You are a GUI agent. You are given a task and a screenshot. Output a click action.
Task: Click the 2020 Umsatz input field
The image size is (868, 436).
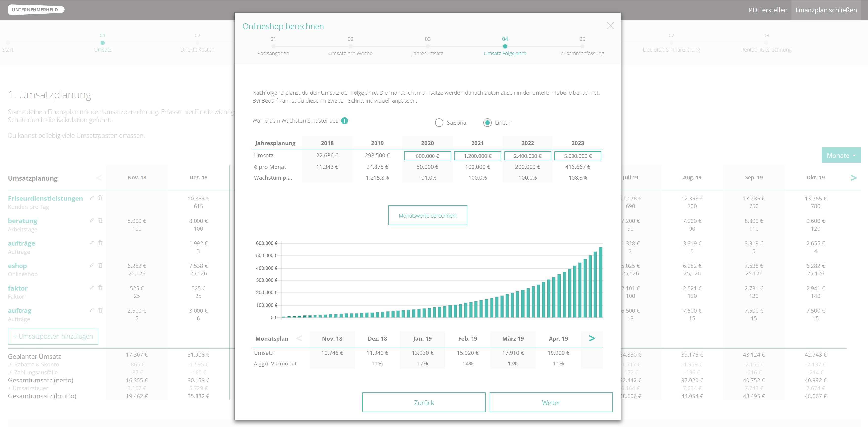(x=427, y=156)
